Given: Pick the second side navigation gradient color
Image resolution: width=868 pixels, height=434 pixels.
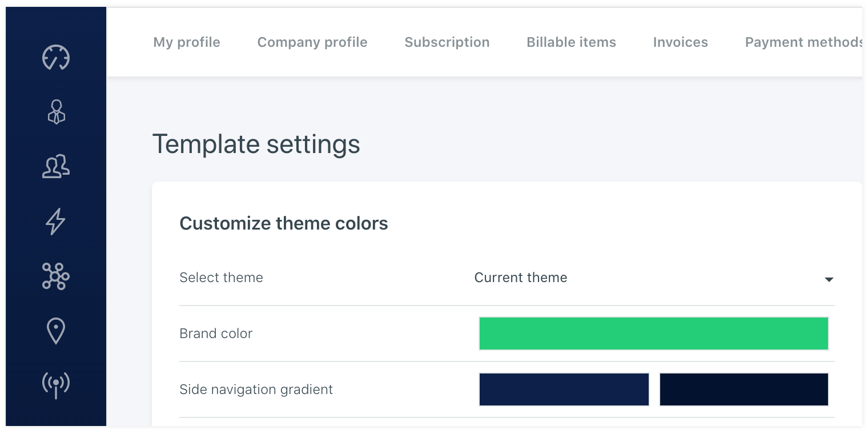Looking at the screenshot, I should point(744,389).
